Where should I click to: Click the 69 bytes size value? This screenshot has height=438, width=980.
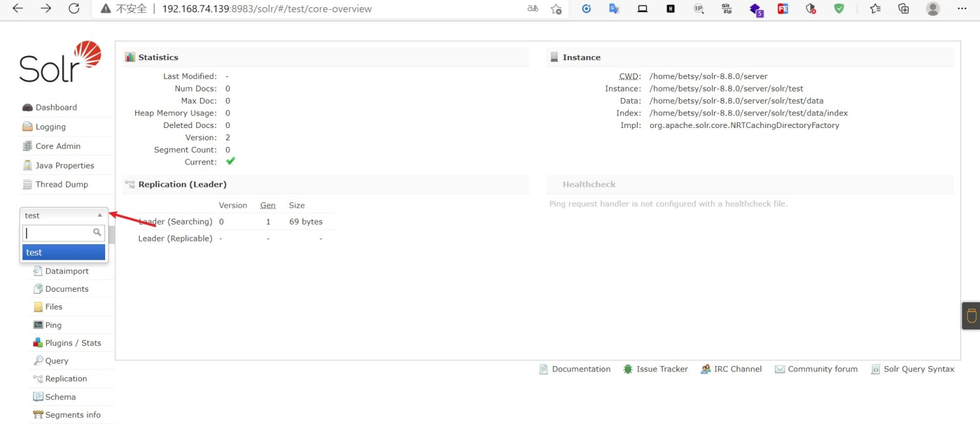pos(306,222)
